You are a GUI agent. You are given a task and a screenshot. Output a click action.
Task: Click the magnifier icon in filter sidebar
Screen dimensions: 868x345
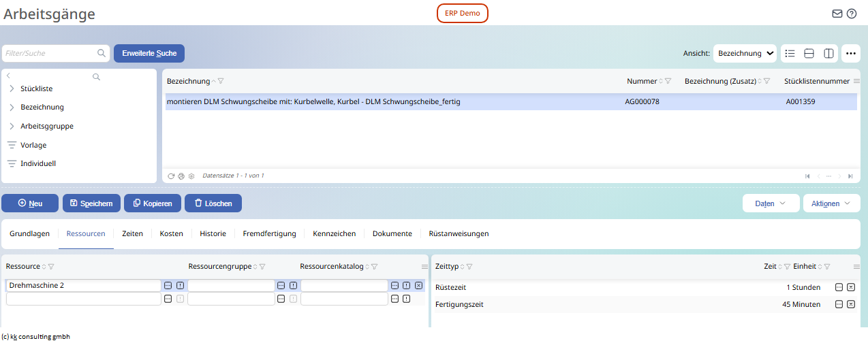96,77
